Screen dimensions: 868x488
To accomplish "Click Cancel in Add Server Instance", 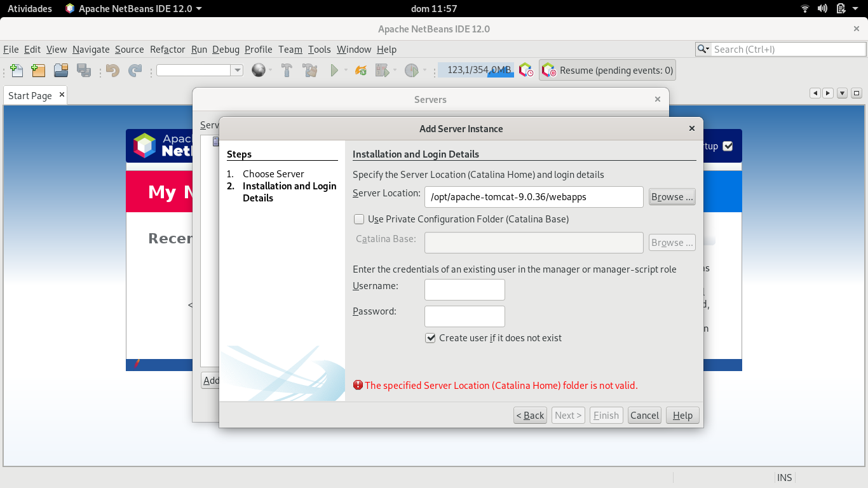I will coord(644,416).
